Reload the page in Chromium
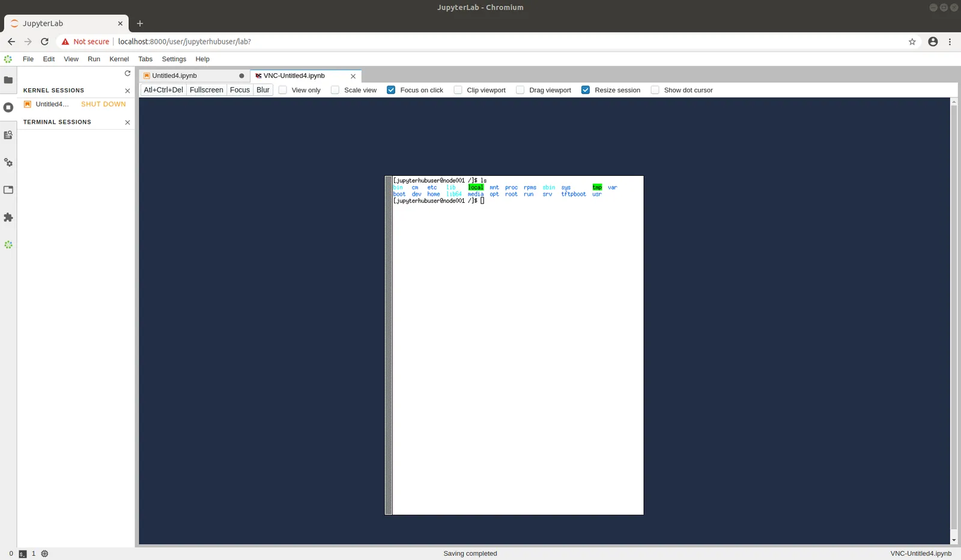The image size is (961, 560). [44, 41]
